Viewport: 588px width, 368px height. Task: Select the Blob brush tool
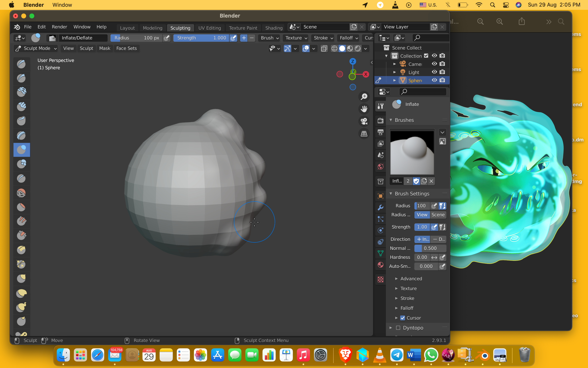click(21, 164)
